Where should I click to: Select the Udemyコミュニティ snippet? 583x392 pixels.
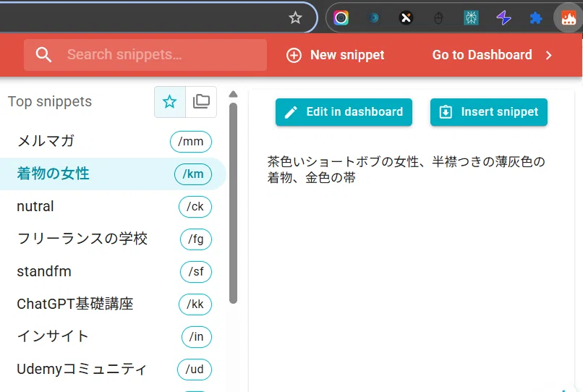tap(113, 369)
